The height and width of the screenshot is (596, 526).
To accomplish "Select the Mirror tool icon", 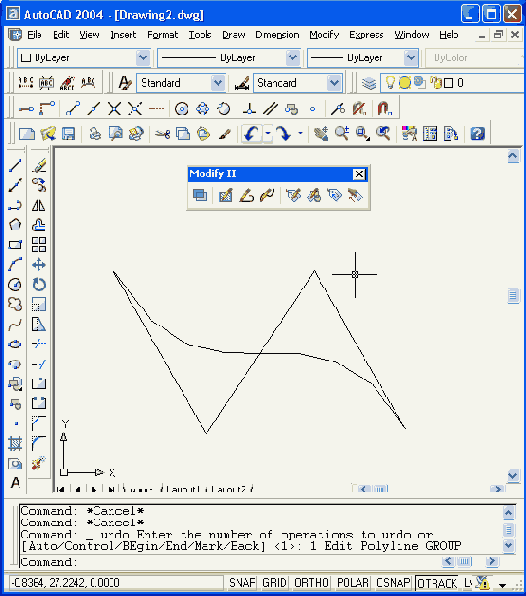I will pos(38,205).
